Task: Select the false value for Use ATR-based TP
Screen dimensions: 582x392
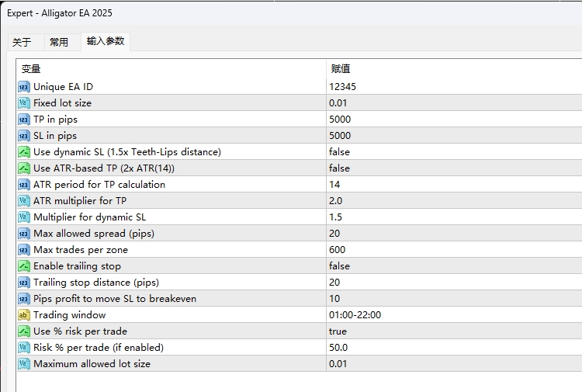Action: click(339, 168)
